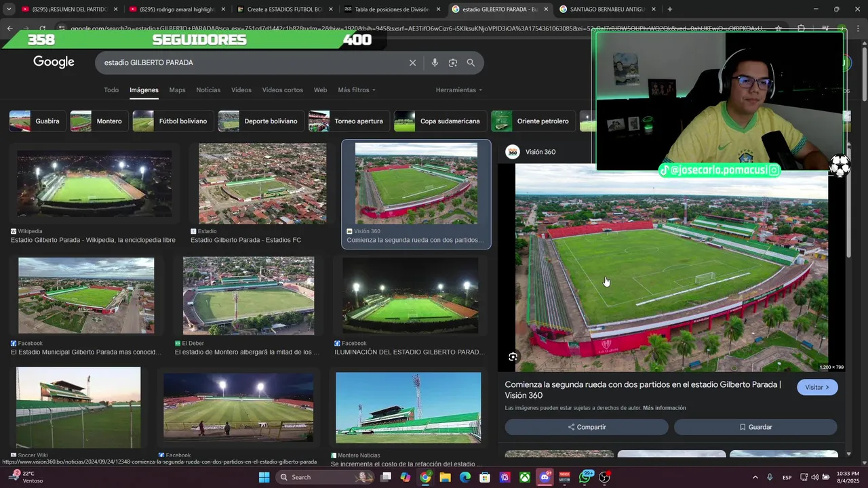Open the browser tab search dropdown

pos(9,9)
